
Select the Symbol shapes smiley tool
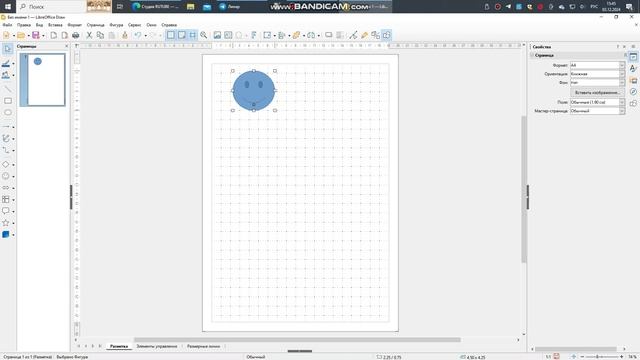pyautogui.click(x=6, y=176)
